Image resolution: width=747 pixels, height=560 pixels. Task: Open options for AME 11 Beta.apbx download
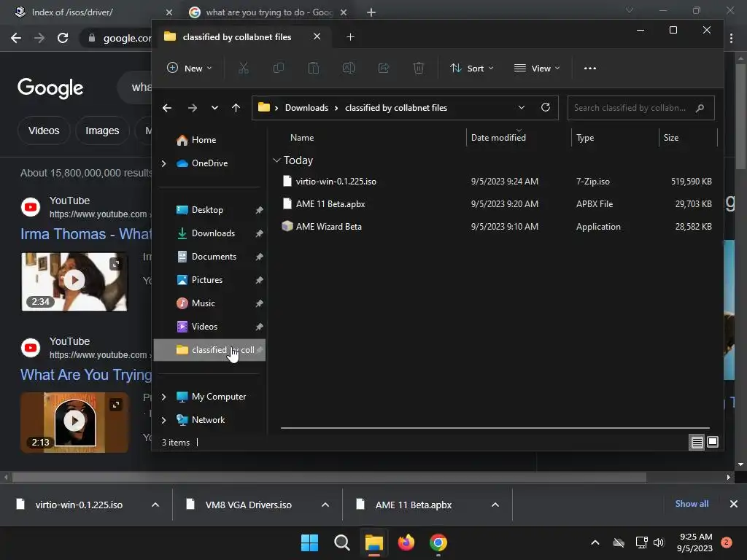tap(495, 505)
